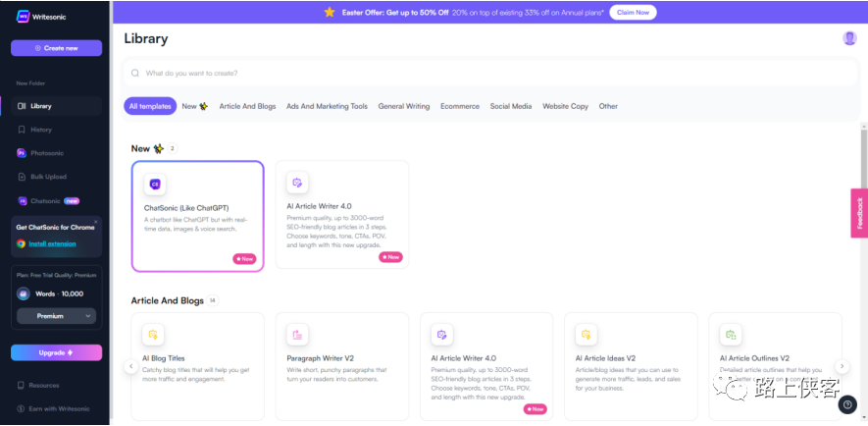Open the Paragraph Writer V2 card title

[320, 358]
